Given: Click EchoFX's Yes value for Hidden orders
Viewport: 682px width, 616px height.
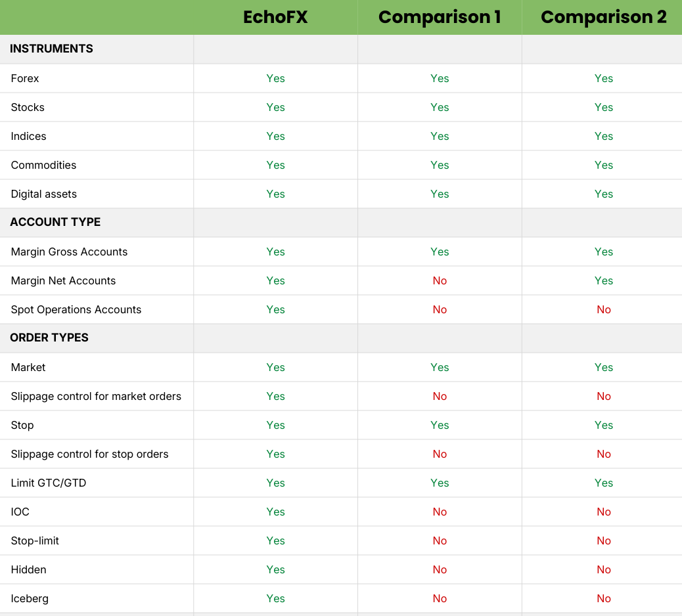Looking at the screenshot, I should pos(275,569).
